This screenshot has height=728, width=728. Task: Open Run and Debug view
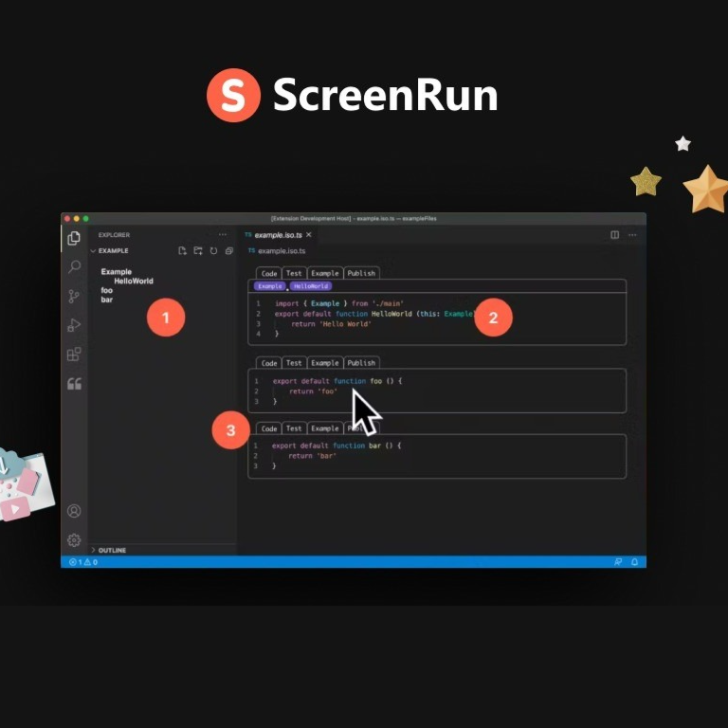click(x=74, y=325)
